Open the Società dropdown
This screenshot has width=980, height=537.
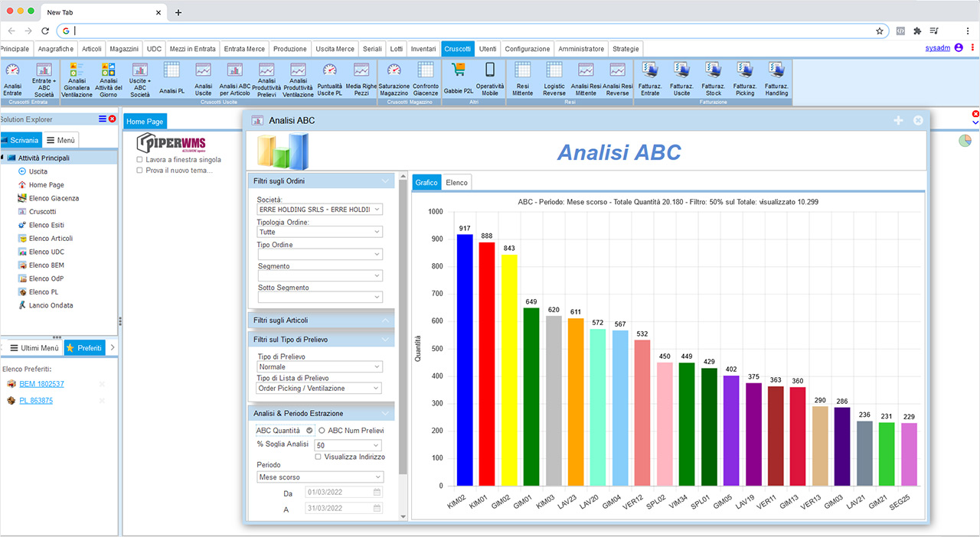coord(320,210)
